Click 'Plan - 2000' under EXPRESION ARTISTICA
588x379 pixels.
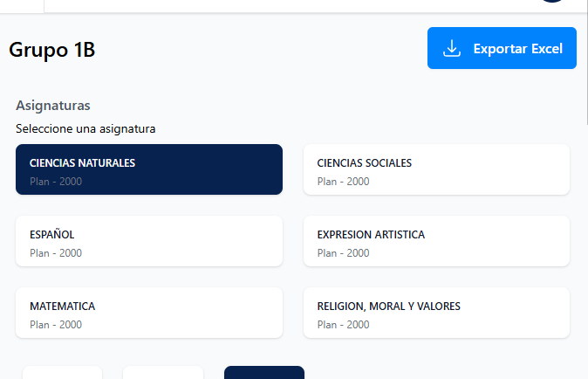click(343, 253)
